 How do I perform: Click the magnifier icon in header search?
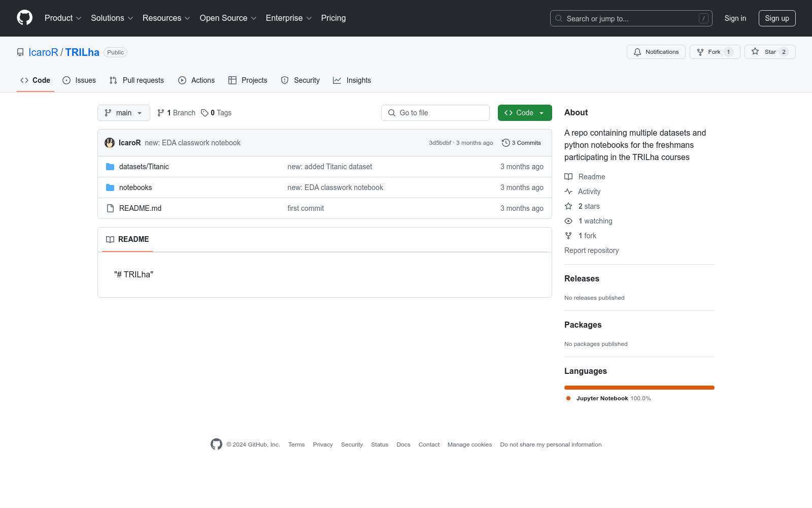click(x=559, y=18)
